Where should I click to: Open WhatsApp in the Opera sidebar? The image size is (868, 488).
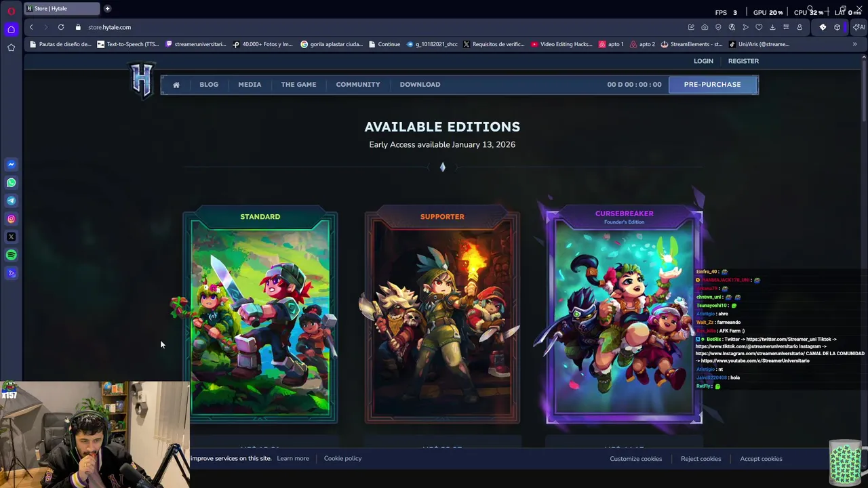11,182
